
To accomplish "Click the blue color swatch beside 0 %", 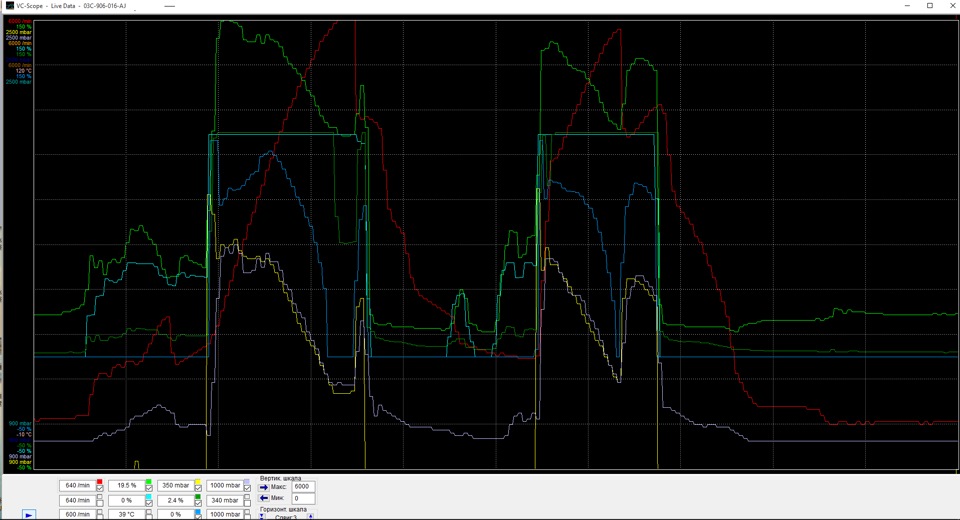I will 198,511.
